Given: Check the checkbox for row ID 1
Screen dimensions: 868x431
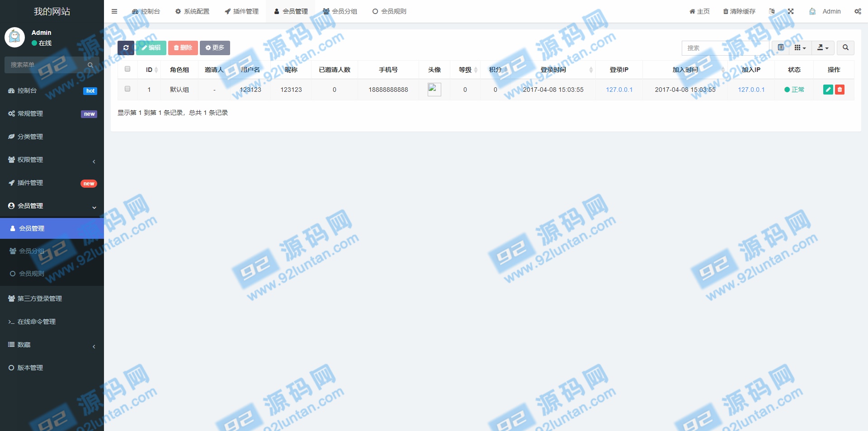Looking at the screenshot, I should (127, 89).
